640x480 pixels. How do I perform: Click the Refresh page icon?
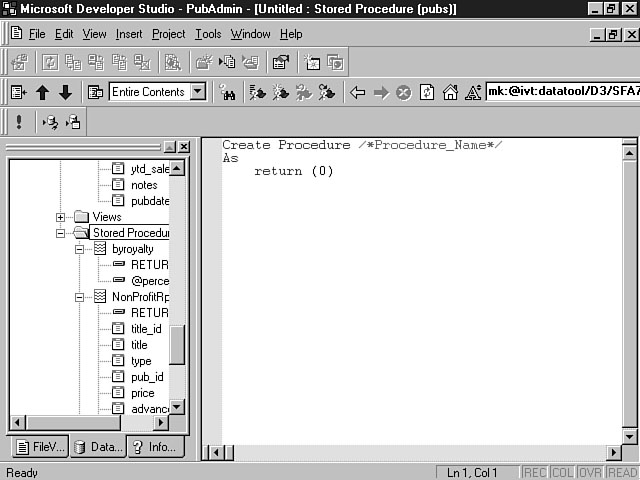point(427,92)
